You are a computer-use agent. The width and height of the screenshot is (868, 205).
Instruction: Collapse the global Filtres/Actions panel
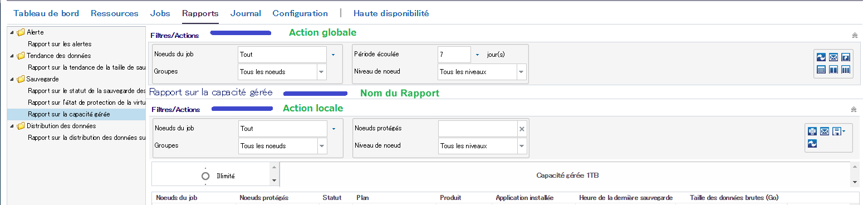[x=855, y=36]
